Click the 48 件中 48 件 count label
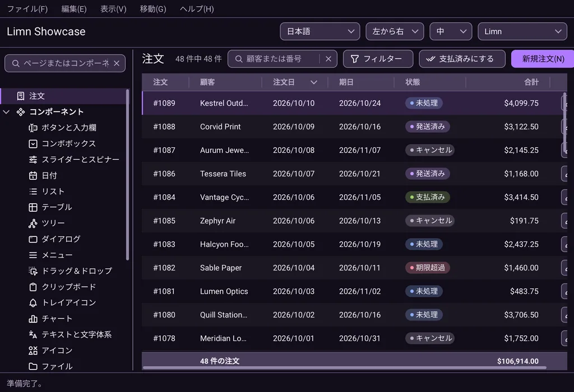 [x=198, y=59]
